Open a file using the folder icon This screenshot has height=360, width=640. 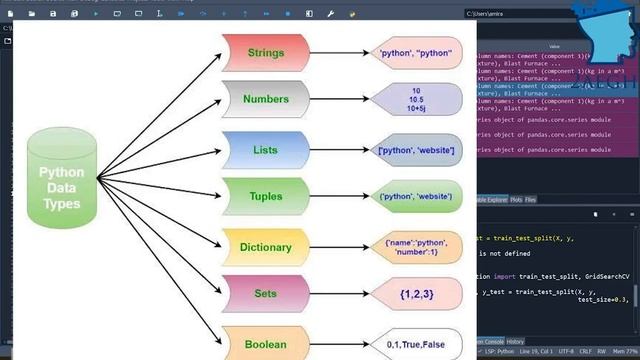pyautogui.click(x=31, y=14)
